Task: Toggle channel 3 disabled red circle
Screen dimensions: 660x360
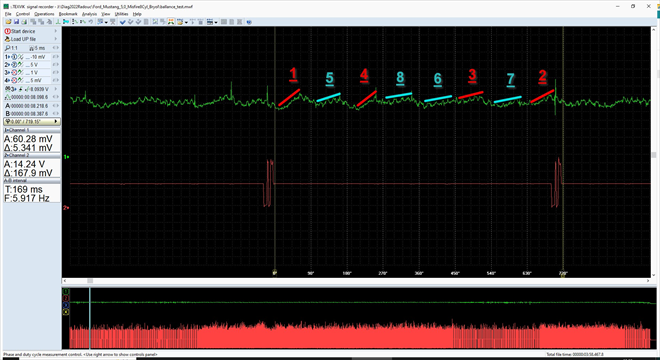Action: (13, 73)
